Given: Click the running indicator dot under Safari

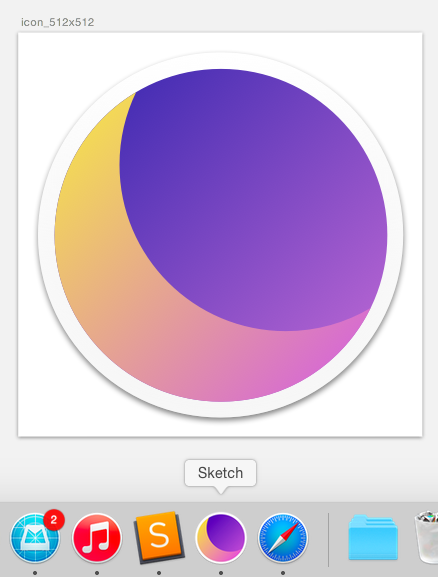Looking at the screenshot, I should 283,573.
